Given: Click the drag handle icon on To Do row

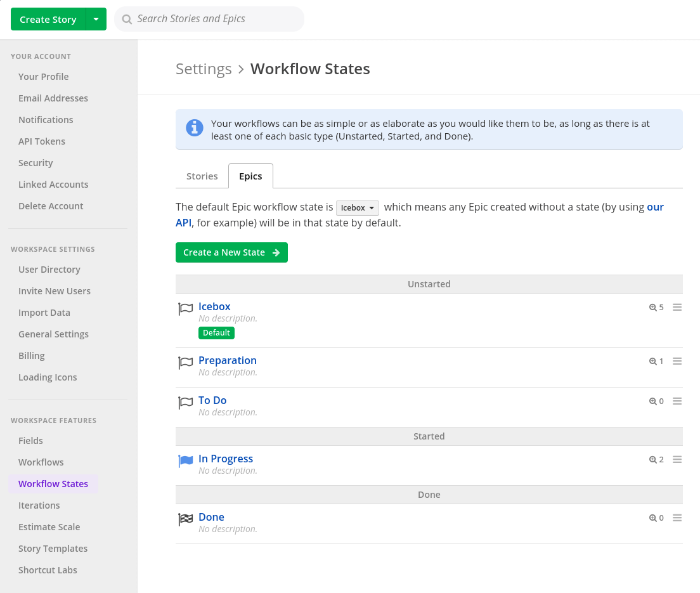Looking at the screenshot, I should pos(677,401).
